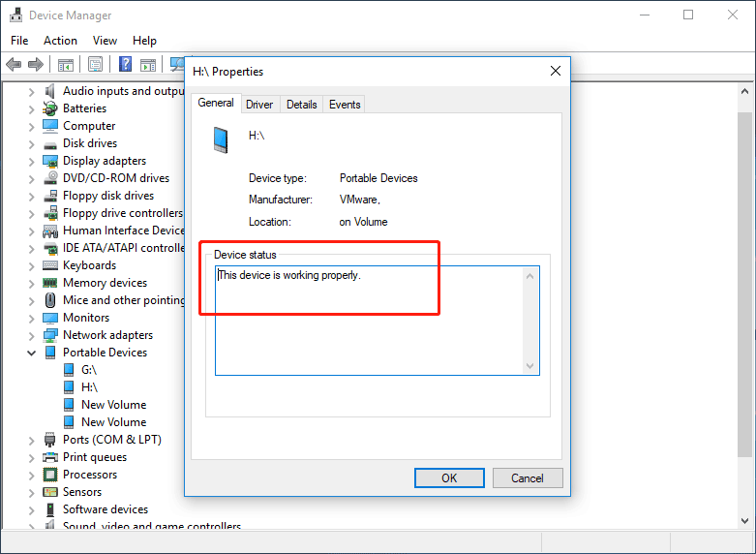Click the Forward arrow in the toolbar
756x554 pixels.
coord(36,65)
